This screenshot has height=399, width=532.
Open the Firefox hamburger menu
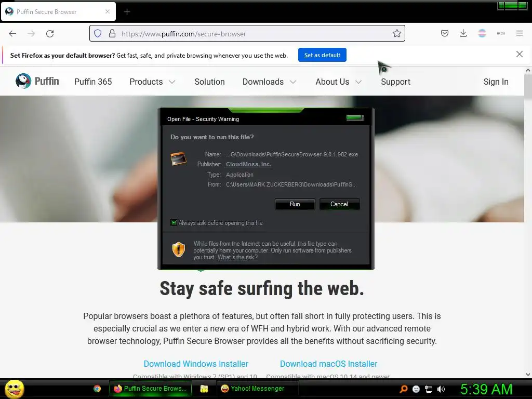tap(520, 33)
